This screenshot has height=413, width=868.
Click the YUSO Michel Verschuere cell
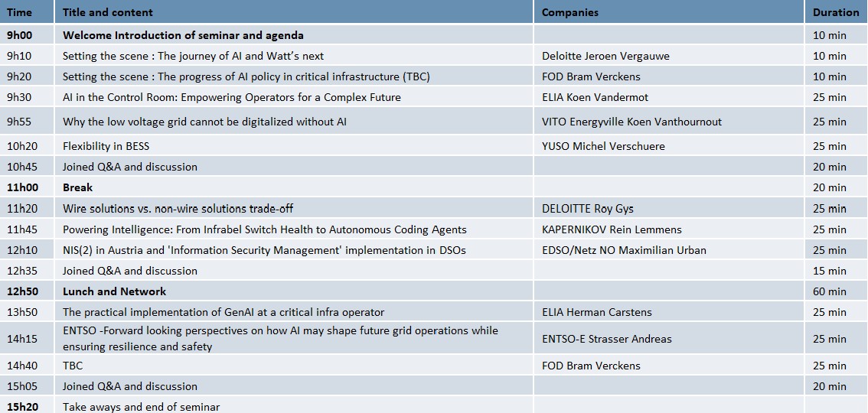pyautogui.click(x=603, y=146)
